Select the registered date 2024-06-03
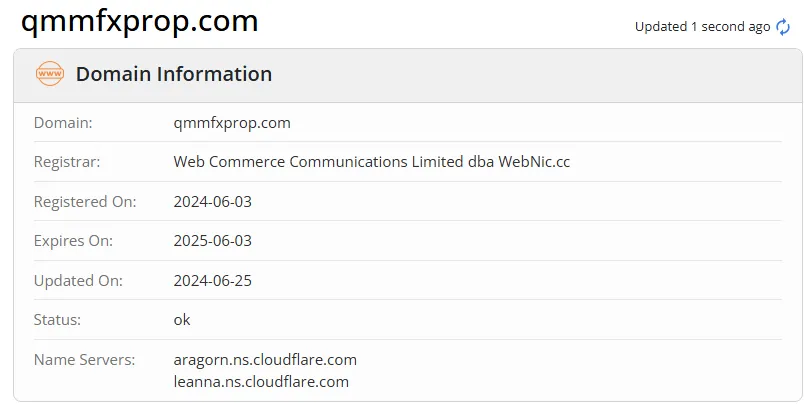Screen dimensions: 810x408 click(x=213, y=201)
